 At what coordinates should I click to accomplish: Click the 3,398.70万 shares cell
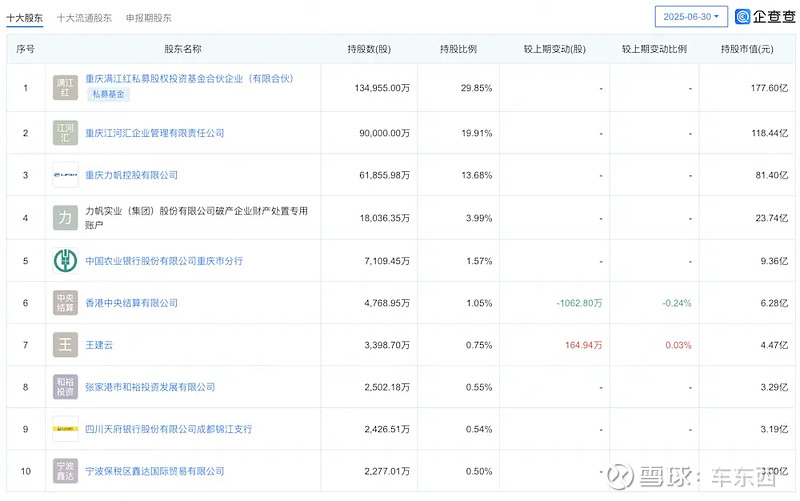tap(387, 345)
